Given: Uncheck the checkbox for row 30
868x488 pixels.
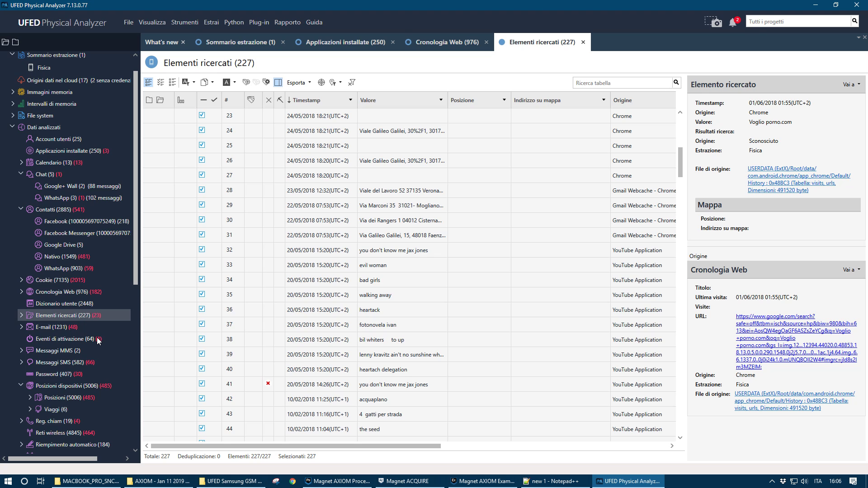Looking at the screenshot, I should [202, 220].
